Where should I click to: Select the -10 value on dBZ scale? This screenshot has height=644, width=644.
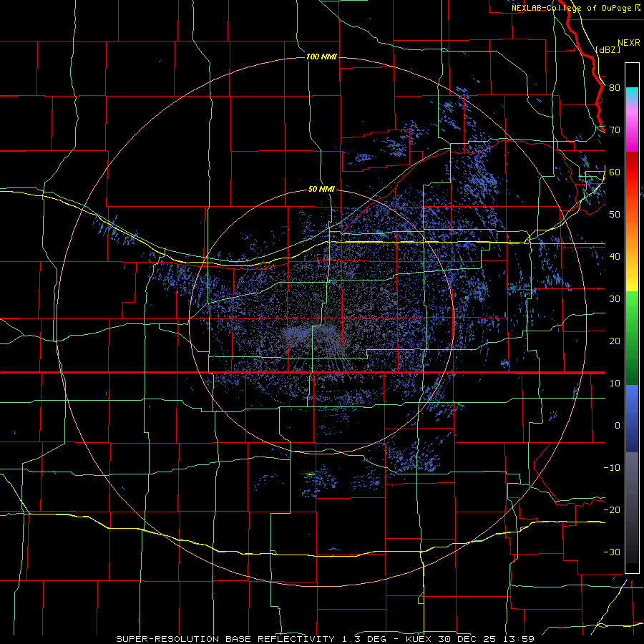[x=612, y=468]
